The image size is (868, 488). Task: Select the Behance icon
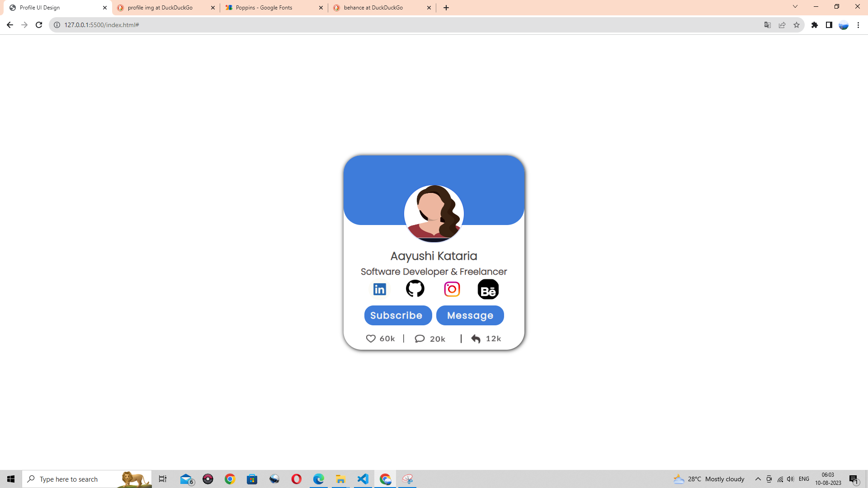click(489, 289)
